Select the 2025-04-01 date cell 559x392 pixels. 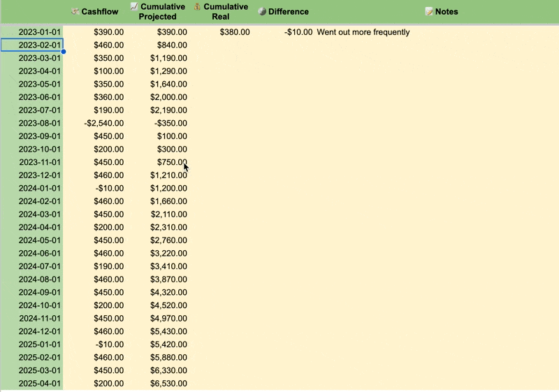point(32,384)
